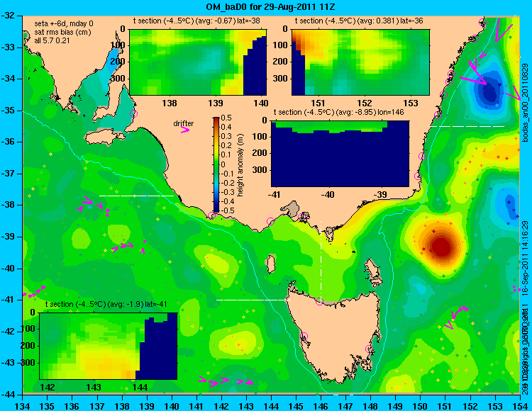Click the section title with "avg: 0.381"
532x411 pixels.
(359, 21)
